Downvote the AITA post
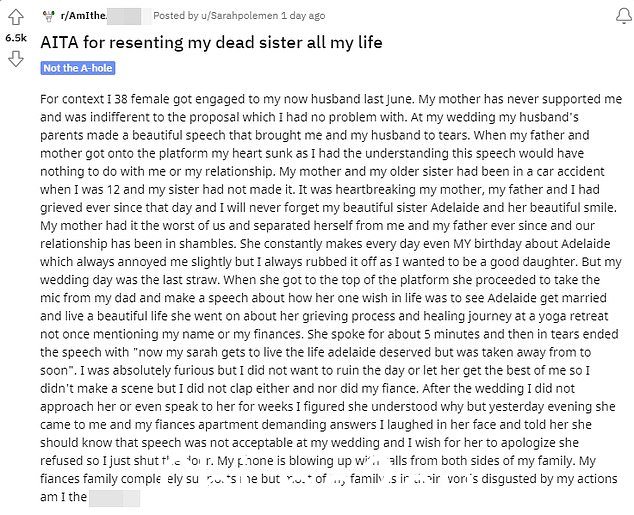Screen dimensions: 634x515 [16, 59]
